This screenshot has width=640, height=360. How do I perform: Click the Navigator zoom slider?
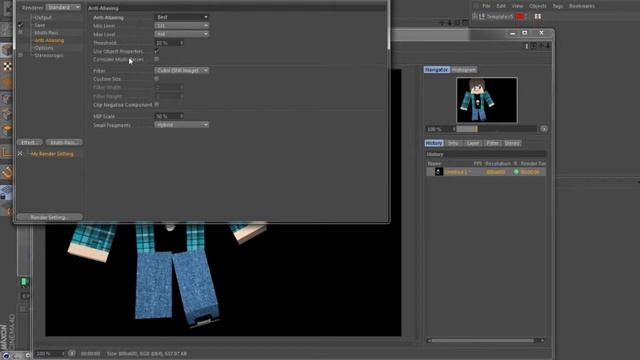click(x=496, y=129)
